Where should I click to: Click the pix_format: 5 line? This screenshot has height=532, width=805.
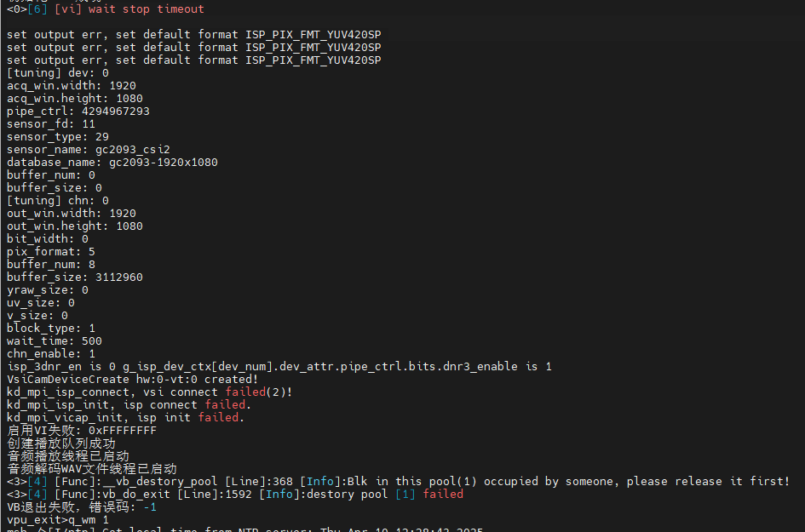(51, 252)
